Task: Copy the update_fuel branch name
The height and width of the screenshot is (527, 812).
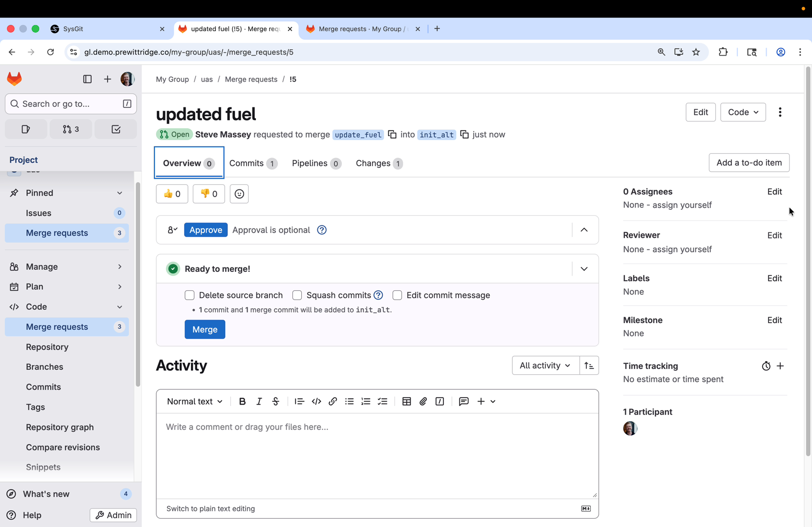Action: 393,134
